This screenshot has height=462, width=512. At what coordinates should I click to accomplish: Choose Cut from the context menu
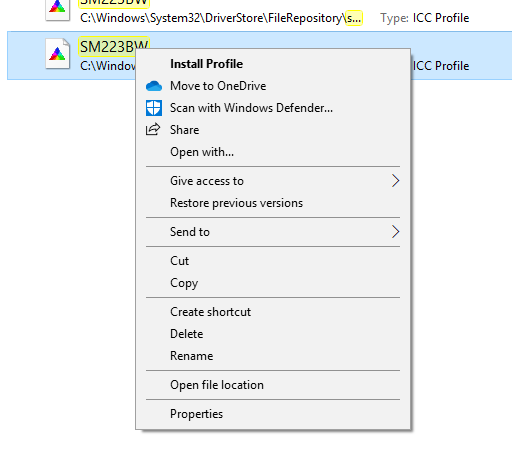179,261
